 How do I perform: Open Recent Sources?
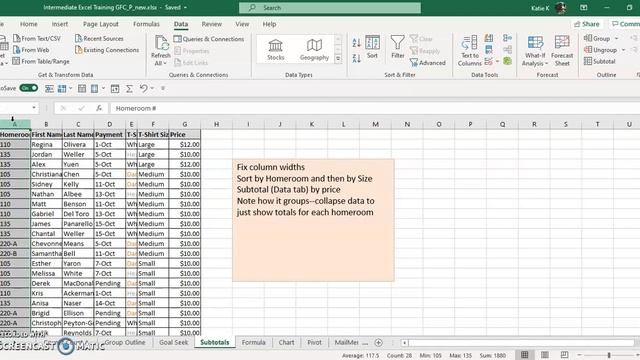[x=99, y=38]
